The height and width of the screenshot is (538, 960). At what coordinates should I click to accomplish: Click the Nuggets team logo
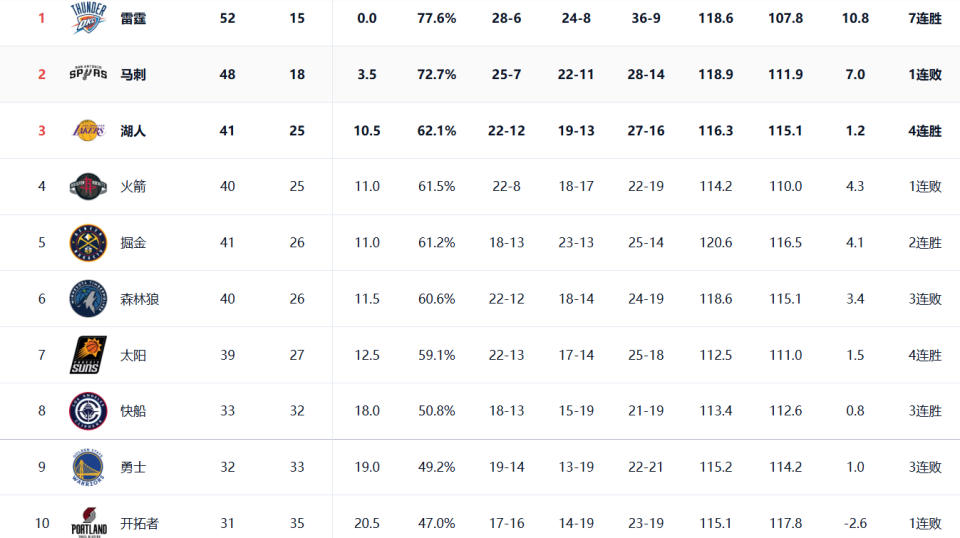[x=88, y=242]
